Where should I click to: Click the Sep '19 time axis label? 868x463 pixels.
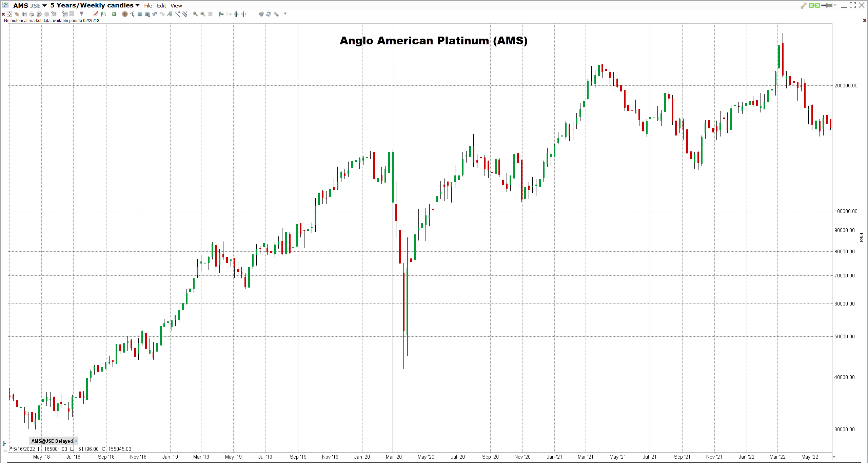point(298,457)
